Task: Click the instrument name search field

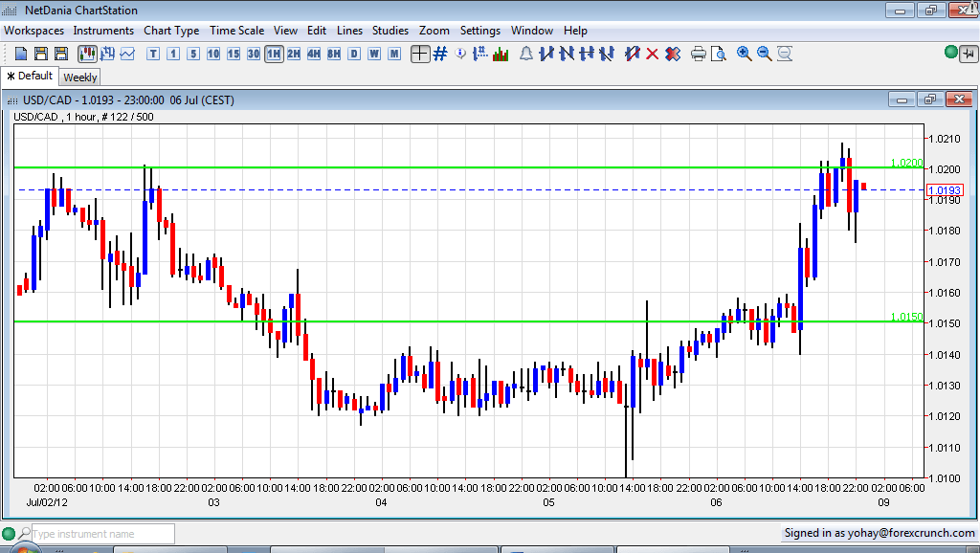Action: point(102,534)
